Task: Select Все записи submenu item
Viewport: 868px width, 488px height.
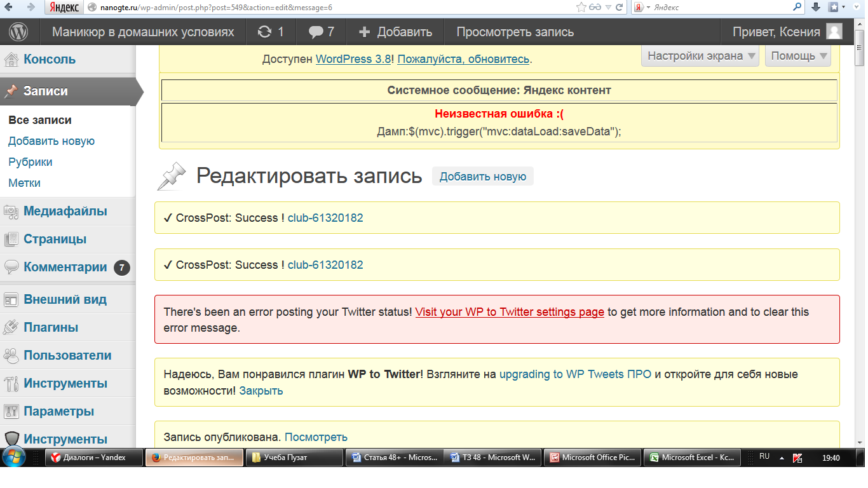Action: coord(39,120)
